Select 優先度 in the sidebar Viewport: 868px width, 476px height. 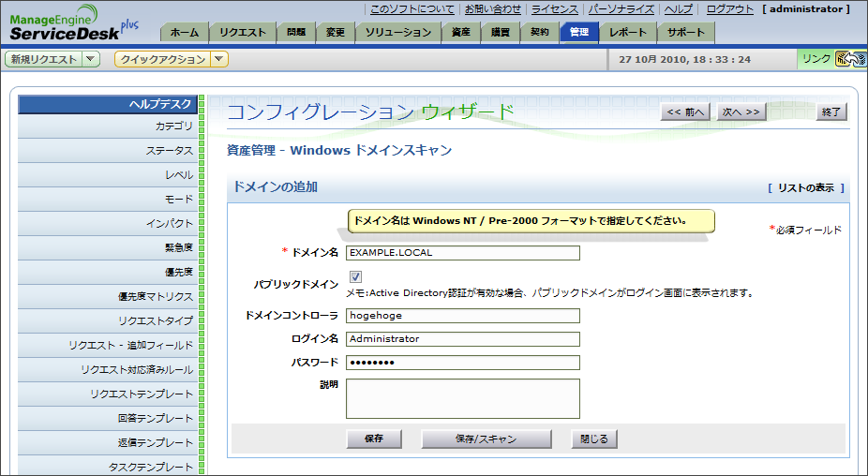click(x=108, y=273)
